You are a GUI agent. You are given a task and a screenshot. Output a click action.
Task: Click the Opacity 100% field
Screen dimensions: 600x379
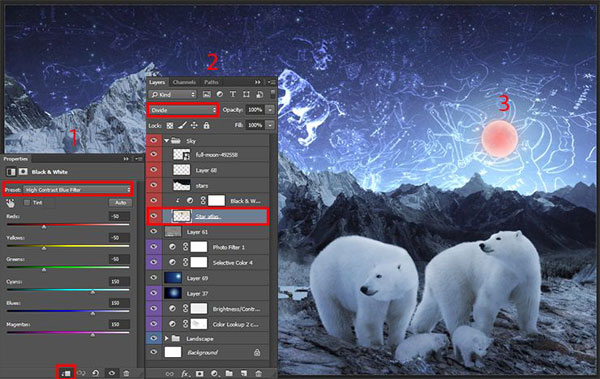pyautogui.click(x=255, y=110)
